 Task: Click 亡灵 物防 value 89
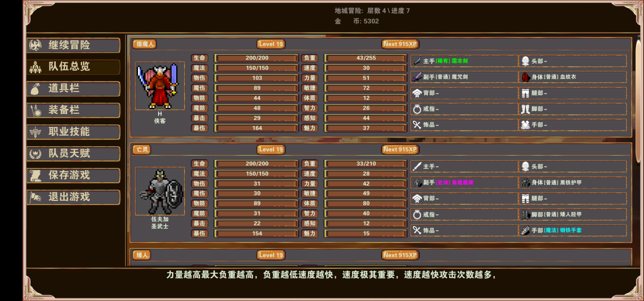[256, 203]
